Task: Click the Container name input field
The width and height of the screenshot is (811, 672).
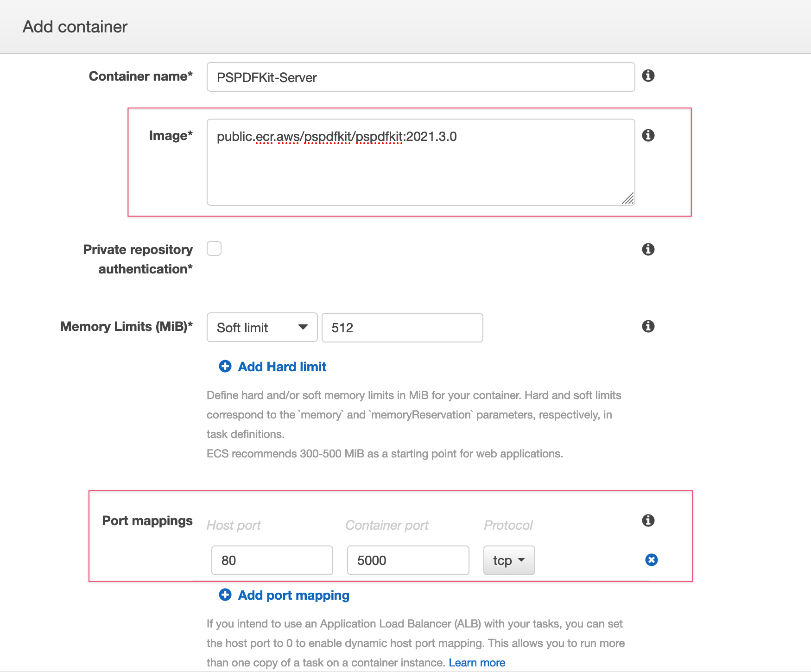Action: pos(421,77)
